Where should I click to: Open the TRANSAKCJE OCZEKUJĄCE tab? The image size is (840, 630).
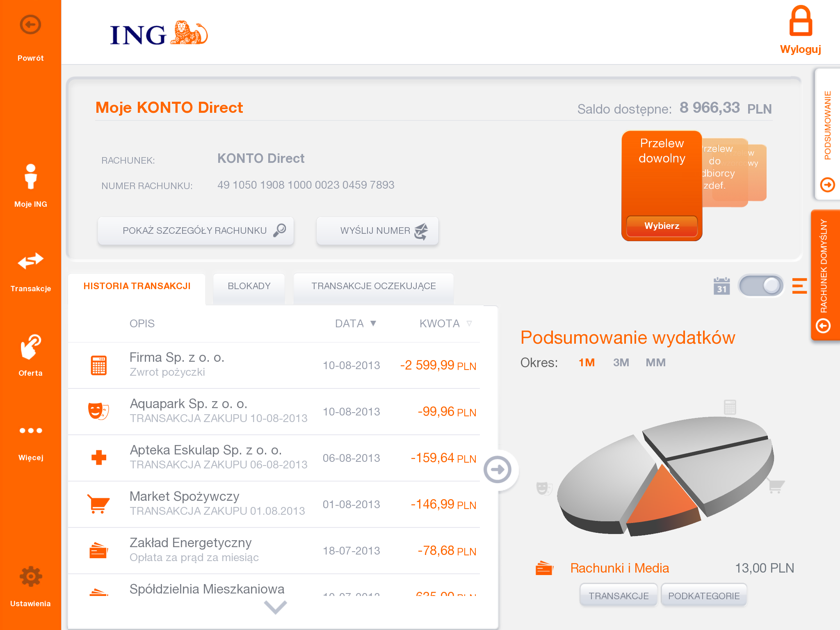coord(373,286)
